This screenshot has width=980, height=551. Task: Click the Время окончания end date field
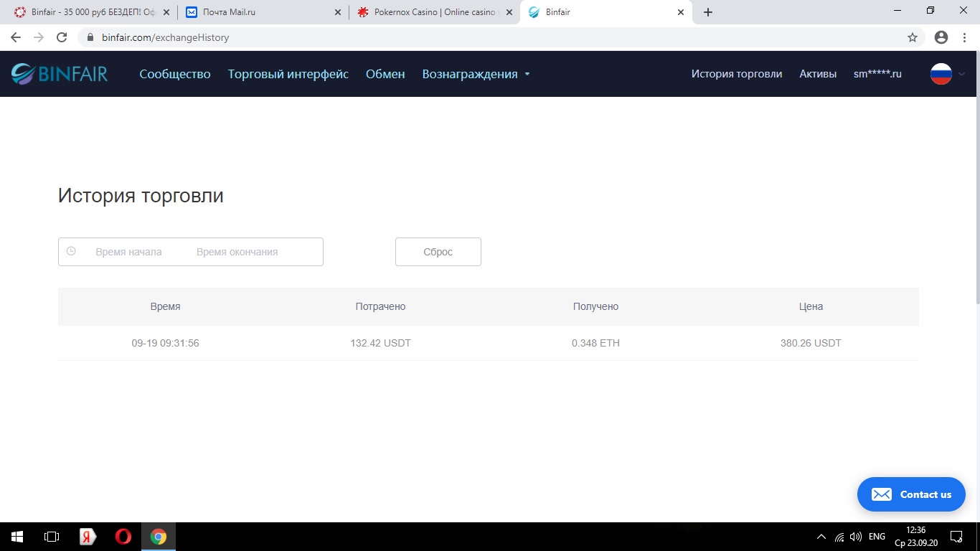pos(237,252)
